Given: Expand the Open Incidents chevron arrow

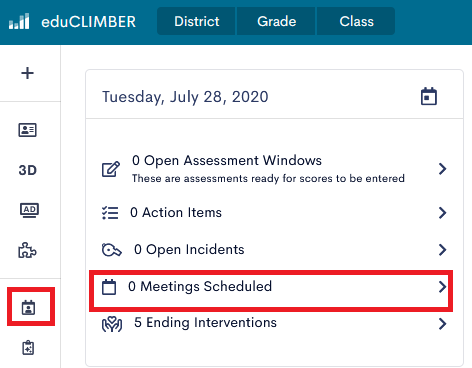Looking at the screenshot, I should pos(442,250).
